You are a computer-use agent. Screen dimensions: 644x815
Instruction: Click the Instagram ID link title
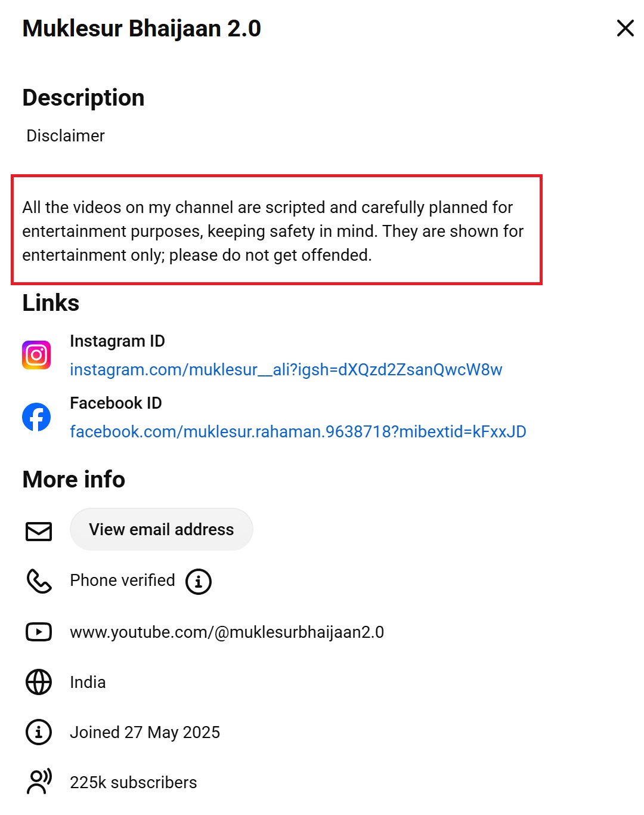point(117,341)
